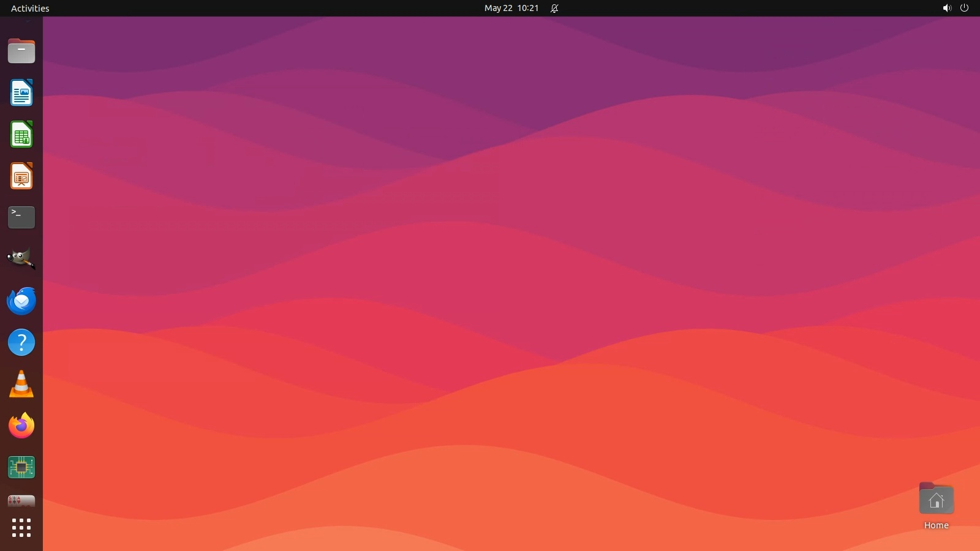Open the calendar from the date and time
The height and width of the screenshot is (551, 980).
511,9
